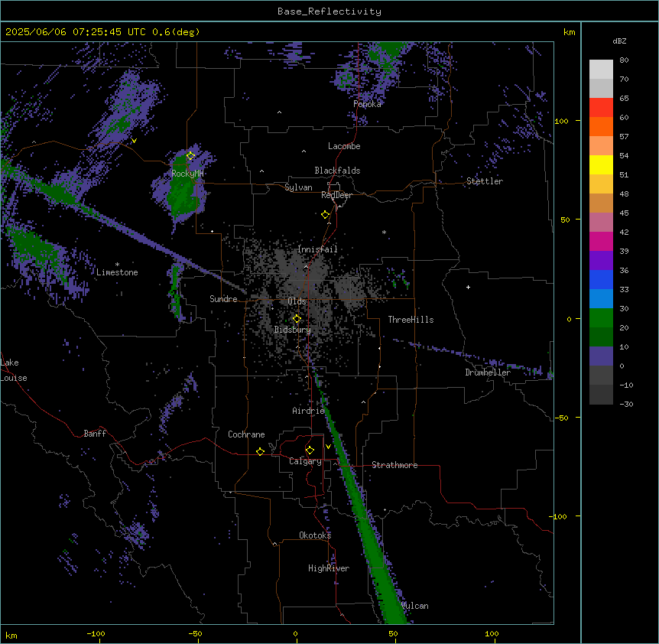659x644 pixels.
Task: Select the Vulcan town label
Action: (x=415, y=606)
